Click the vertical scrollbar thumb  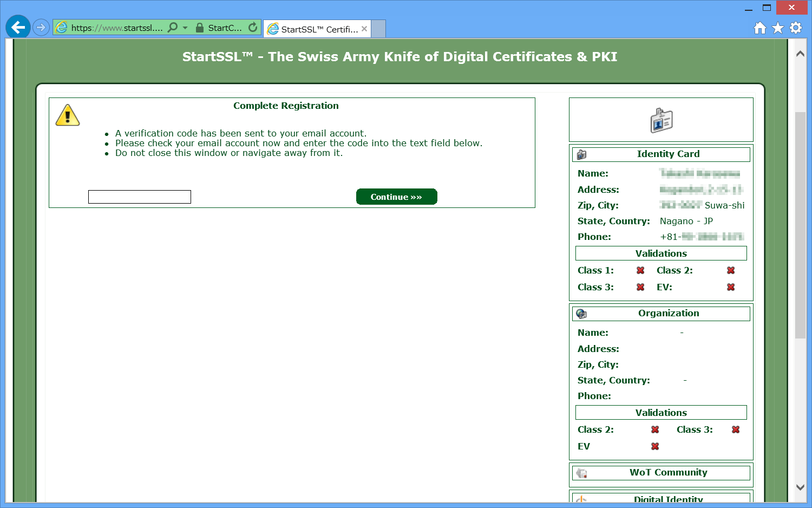pyautogui.click(x=800, y=225)
